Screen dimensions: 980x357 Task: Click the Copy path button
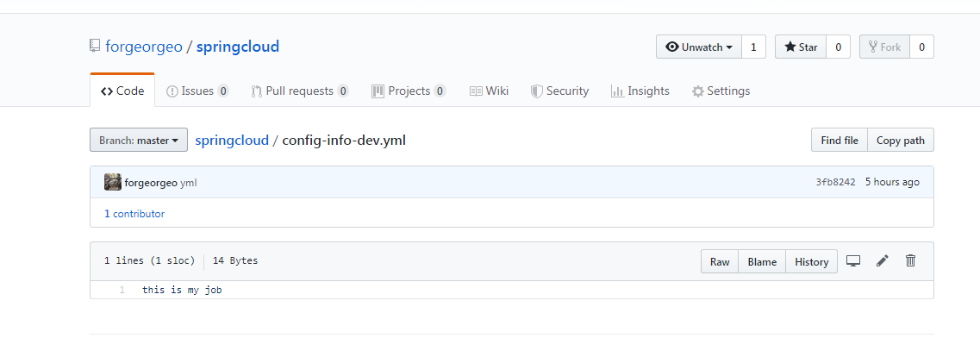click(900, 140)
